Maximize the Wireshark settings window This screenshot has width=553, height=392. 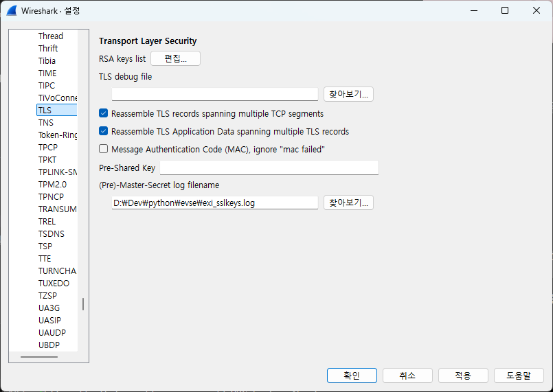505,10
